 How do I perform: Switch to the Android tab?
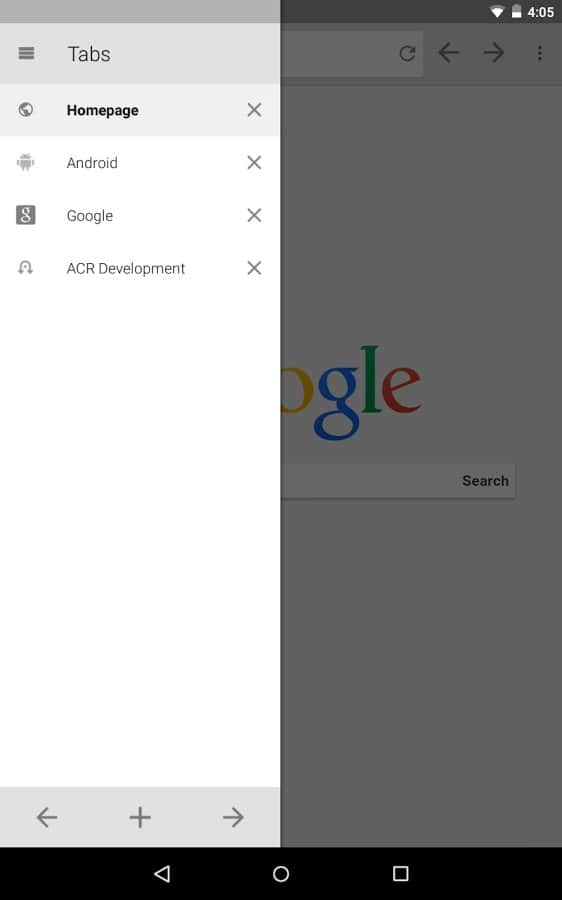point(140,162)
